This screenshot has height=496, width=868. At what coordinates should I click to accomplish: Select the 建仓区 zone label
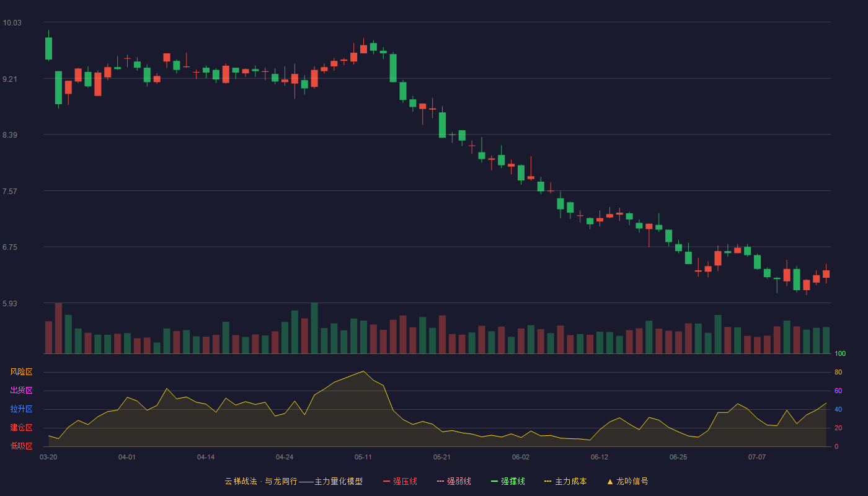[21, 428]
